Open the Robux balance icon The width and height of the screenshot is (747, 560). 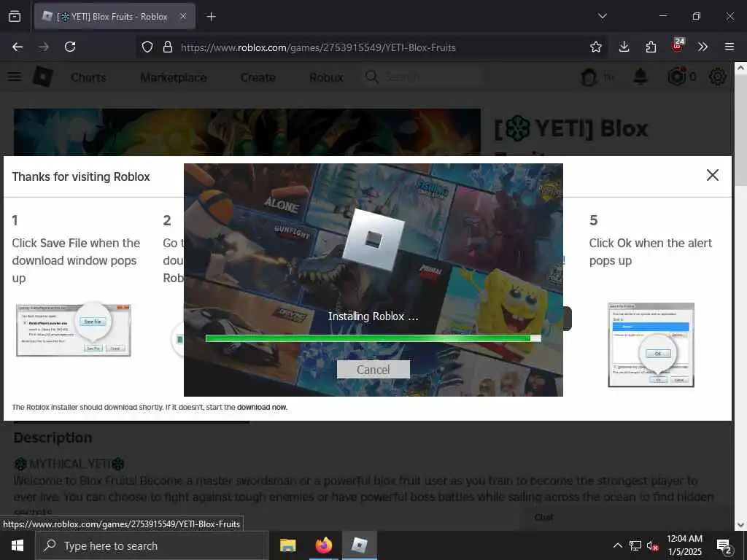click(x=677, y=77)
